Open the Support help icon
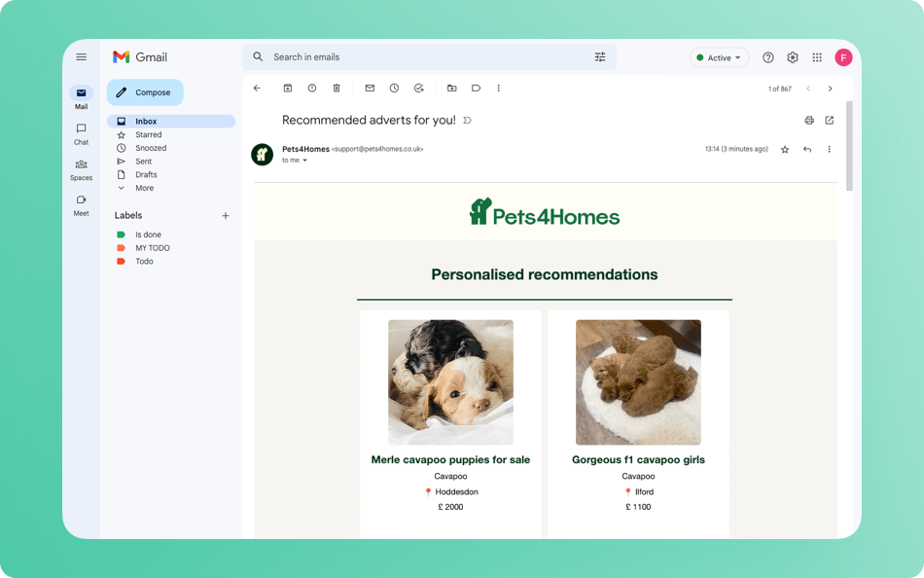 tap(767, 57)
